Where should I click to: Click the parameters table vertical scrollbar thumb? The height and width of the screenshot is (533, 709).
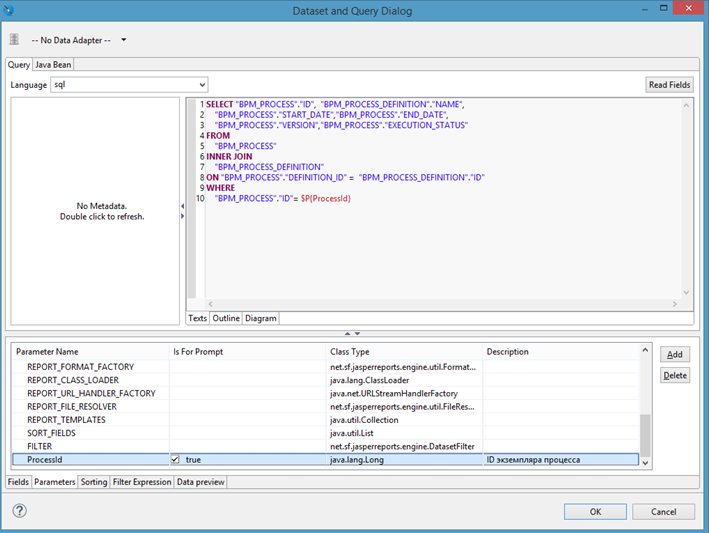pos(645,435)
